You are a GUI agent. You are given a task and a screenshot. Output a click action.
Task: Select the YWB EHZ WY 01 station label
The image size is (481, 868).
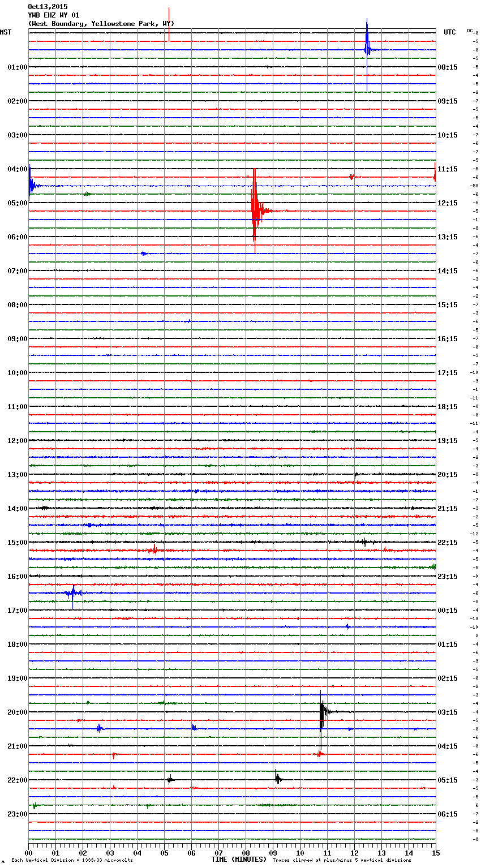click(54, 15)
